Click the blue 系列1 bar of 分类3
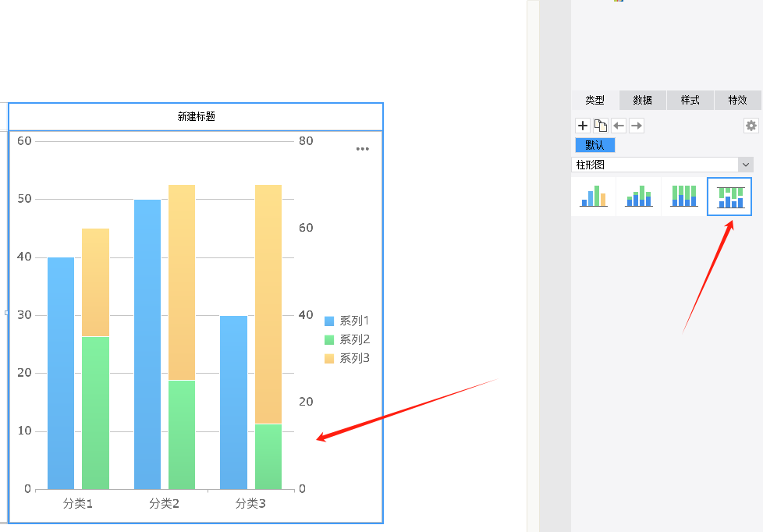The height and width of the screenshot is (532, 763). point(233,403)
